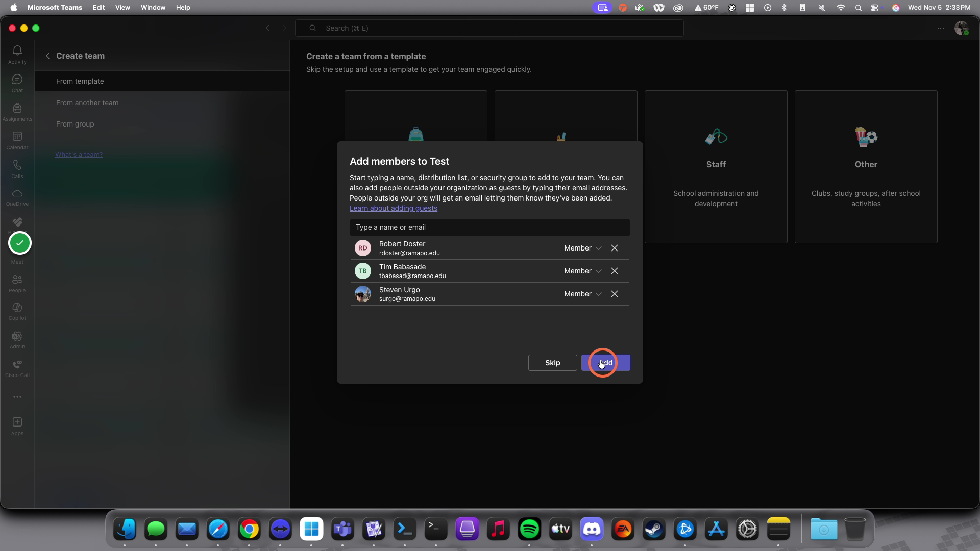
Task: Open Admin in the sidebar
Action: pos(17,340)
